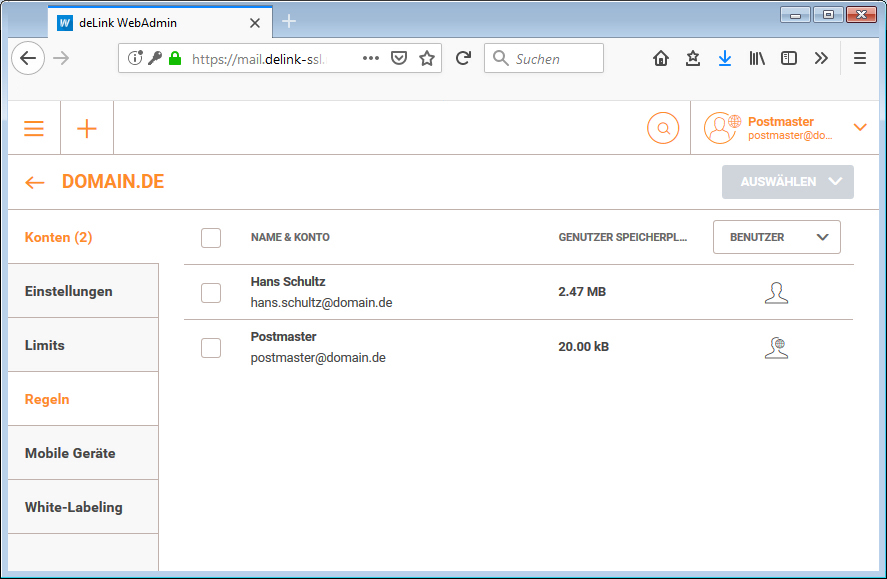Screen dimensions: 887x579
Task: Open the browser downloads arrow
Action: pyautogui.click(x=725, y=58)
